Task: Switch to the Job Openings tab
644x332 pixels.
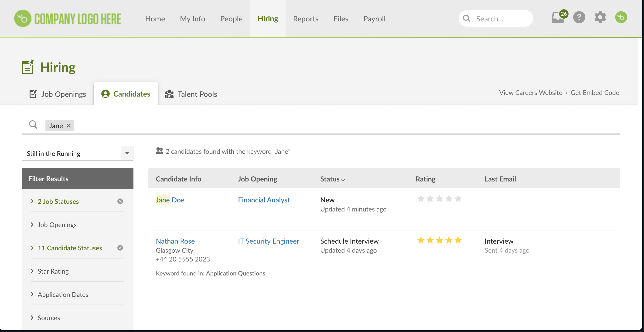Action: tap(58, 94)
